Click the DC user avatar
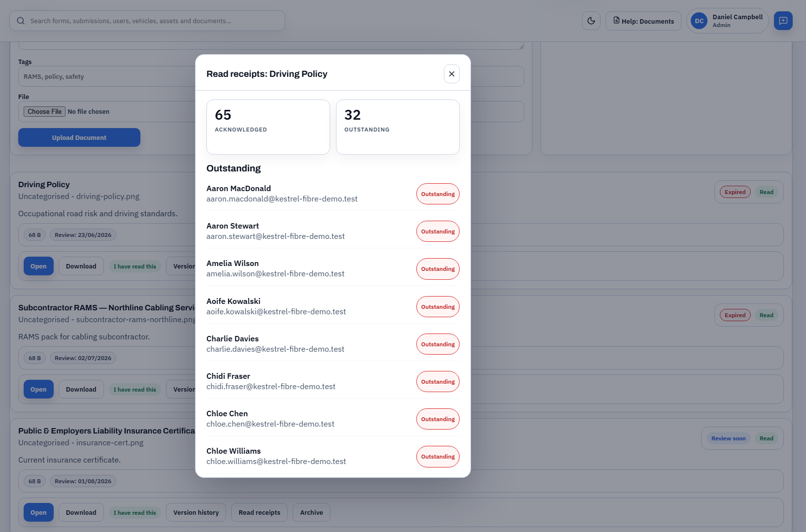This screenshot has width=806, height=532. (x=699, y=21)
